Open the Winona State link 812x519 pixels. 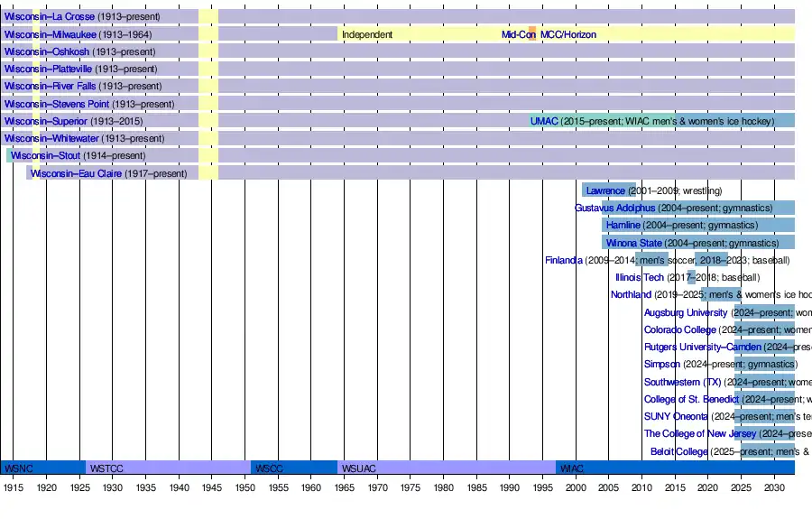tap(633, 243)
